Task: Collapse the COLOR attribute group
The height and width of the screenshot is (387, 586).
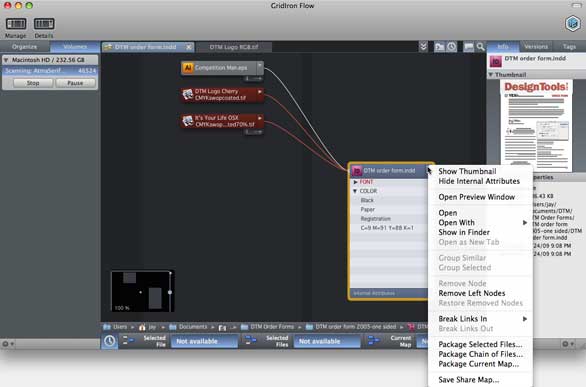Action: [x=355, y=191]
